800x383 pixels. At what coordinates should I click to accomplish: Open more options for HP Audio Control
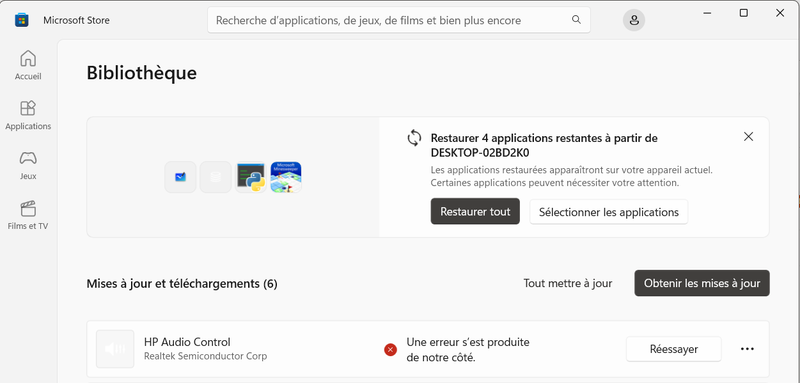[747, 349]
